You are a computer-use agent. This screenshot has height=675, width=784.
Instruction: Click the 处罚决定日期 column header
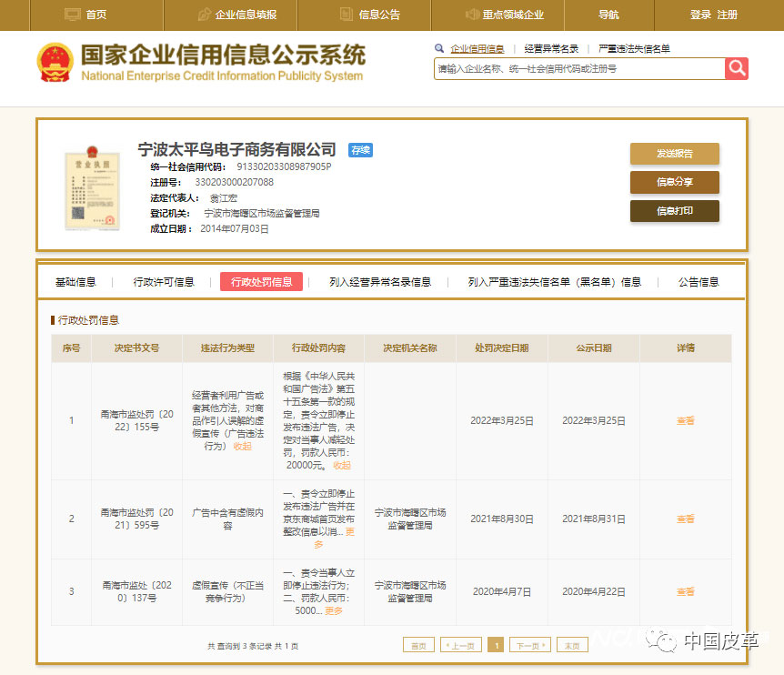point(501,348)
